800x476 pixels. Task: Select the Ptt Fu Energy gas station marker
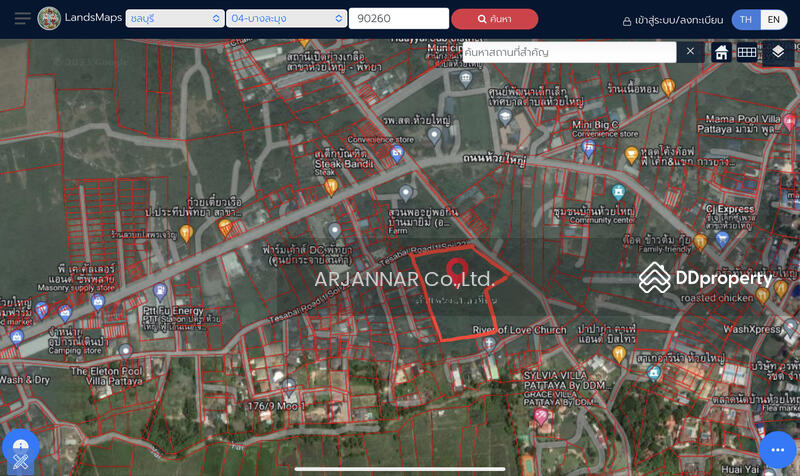pyautogui.click(x=159, y=293)
